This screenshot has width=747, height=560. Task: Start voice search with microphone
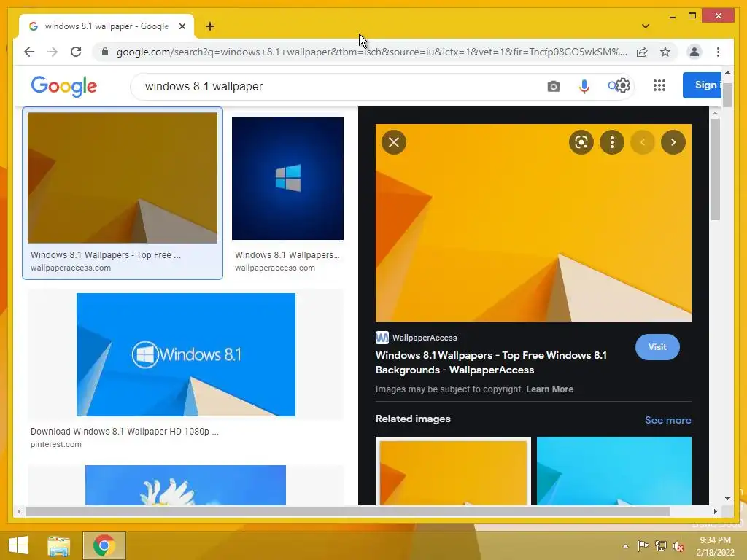[x=584, y=86]
